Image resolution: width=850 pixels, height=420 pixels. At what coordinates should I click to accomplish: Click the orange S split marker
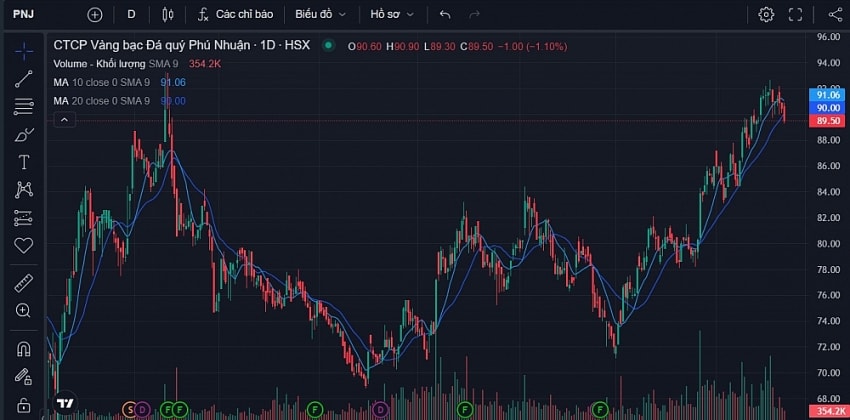[x=130, y=409]
